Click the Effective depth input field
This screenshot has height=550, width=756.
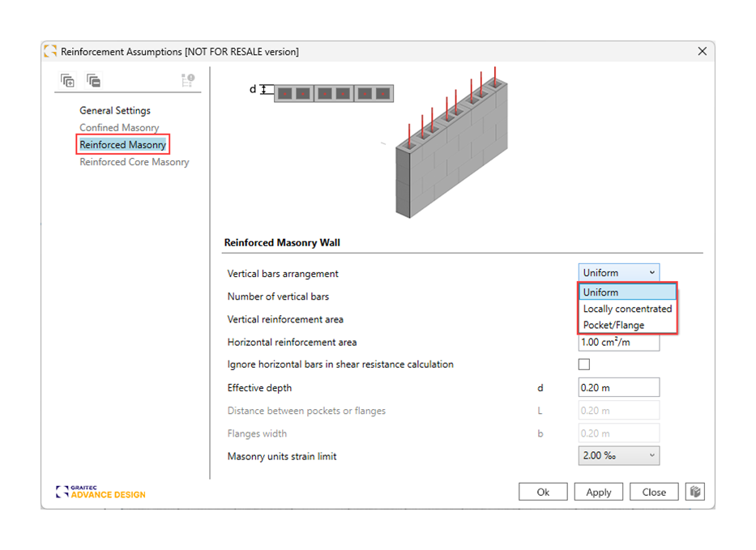(x=618, y=387)
